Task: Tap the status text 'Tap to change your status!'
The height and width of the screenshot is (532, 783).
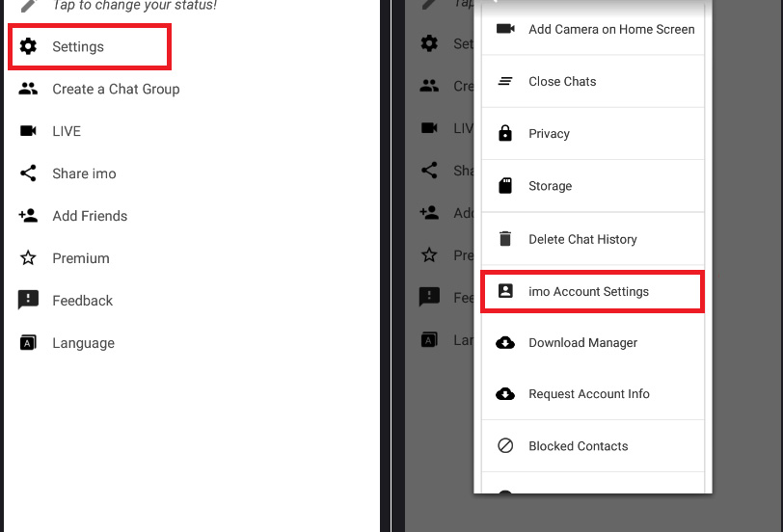Action: coord(134,6)
